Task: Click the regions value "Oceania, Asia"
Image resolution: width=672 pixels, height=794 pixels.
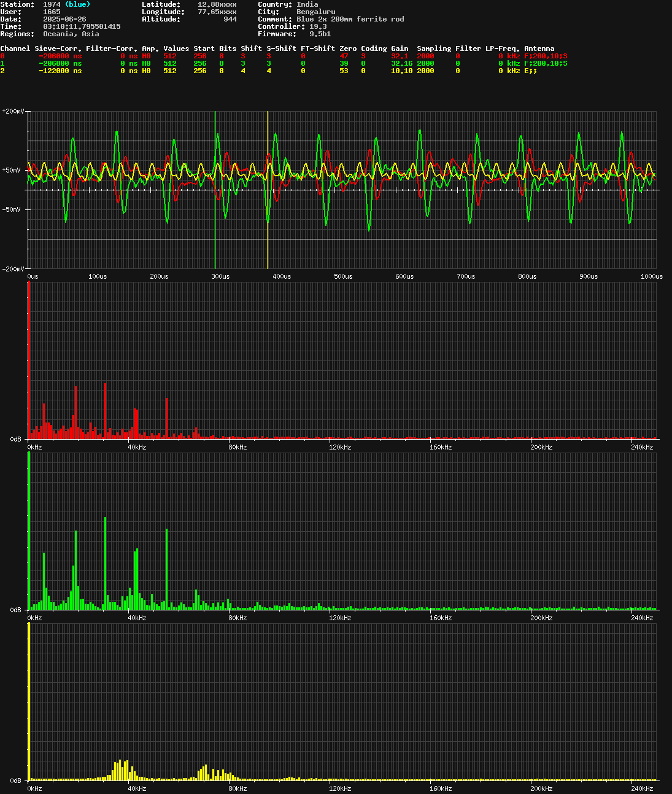Action: pos(71,34)
